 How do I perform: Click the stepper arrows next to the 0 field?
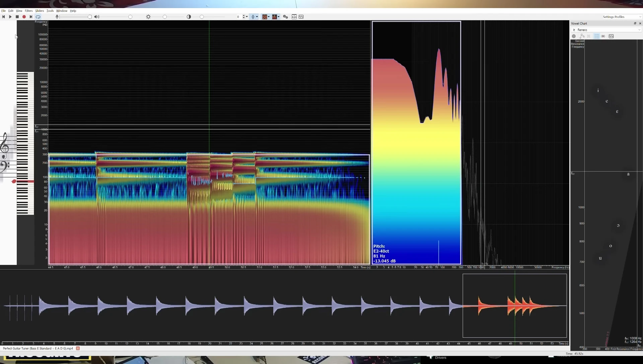(x=243, y=17)
